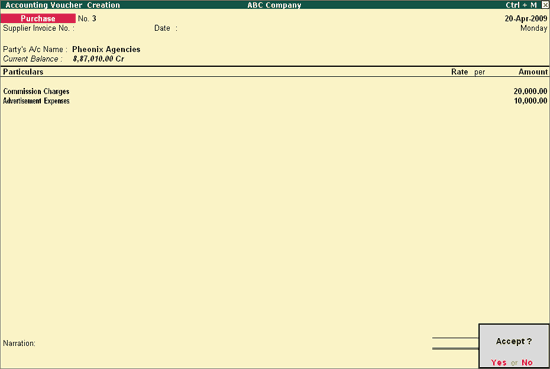The image size is (550, 369).
Task: Click the Ctrl + M shortcut label
Action: pyautogui.click(x=521, y=5)
